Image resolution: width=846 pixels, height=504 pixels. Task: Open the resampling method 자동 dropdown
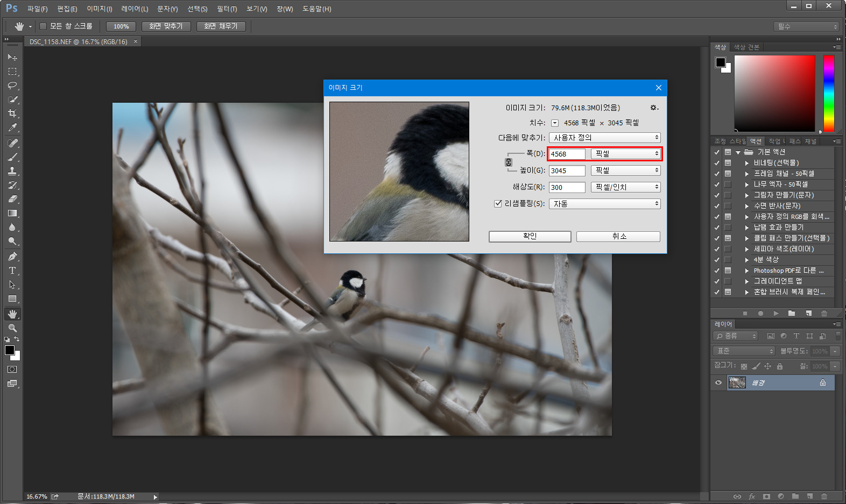coord(605,204)
